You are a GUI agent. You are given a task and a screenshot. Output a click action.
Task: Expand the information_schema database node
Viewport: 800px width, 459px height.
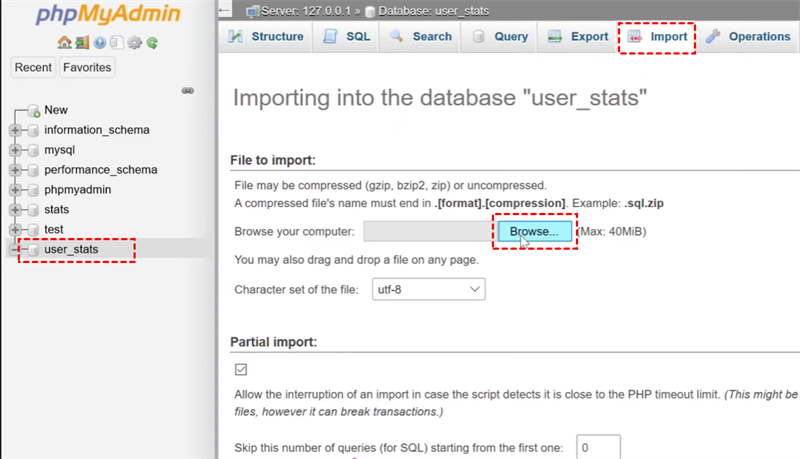[15, 130]
